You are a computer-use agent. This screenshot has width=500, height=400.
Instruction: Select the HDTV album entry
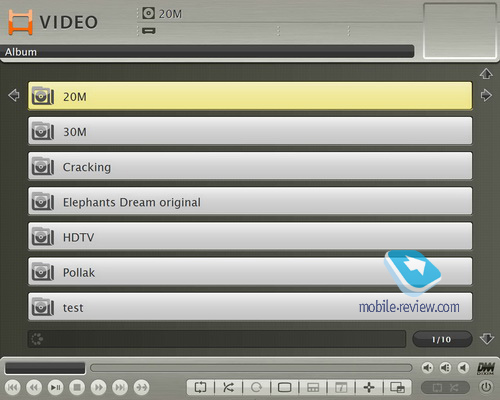250,236
